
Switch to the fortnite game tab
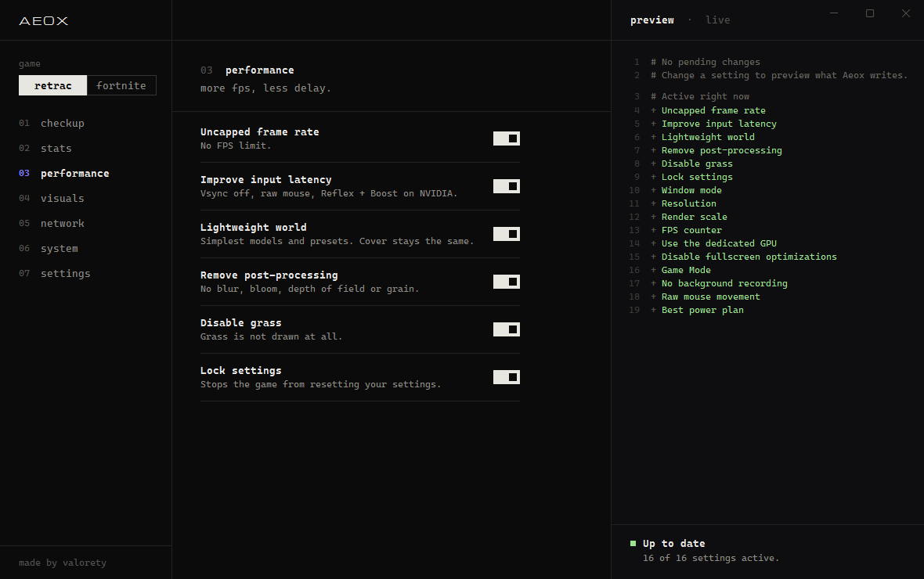(121, 85)
